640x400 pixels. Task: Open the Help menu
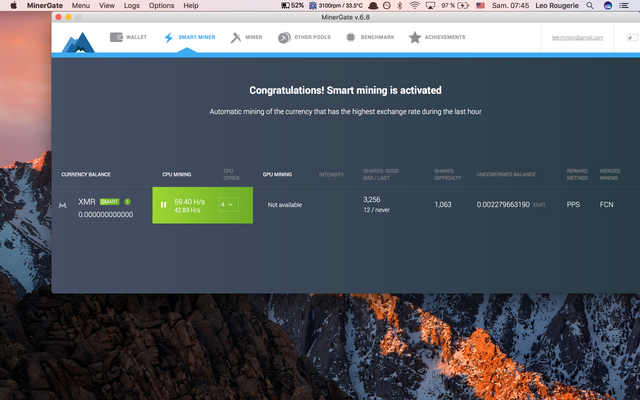tap(191, 5)
